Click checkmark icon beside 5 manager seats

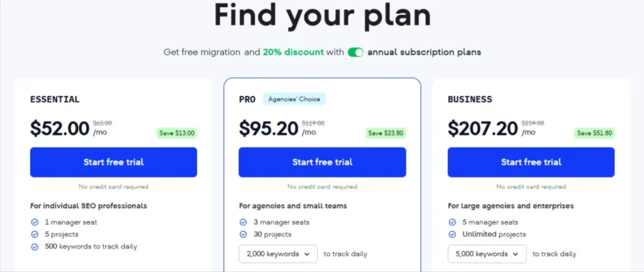(452, 222)
